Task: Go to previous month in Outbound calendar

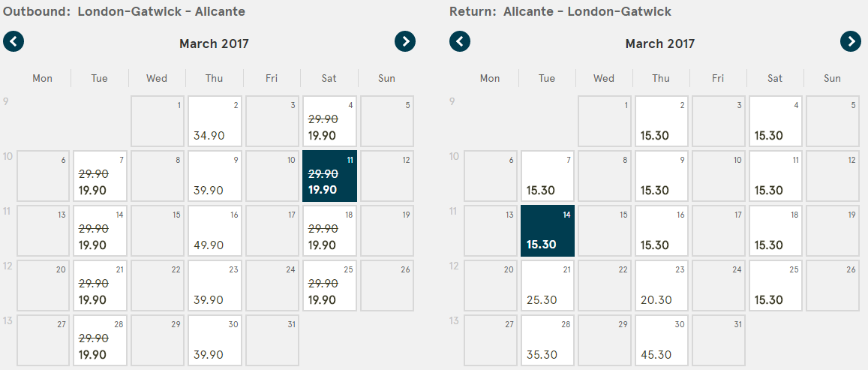Action: (14, 41)
